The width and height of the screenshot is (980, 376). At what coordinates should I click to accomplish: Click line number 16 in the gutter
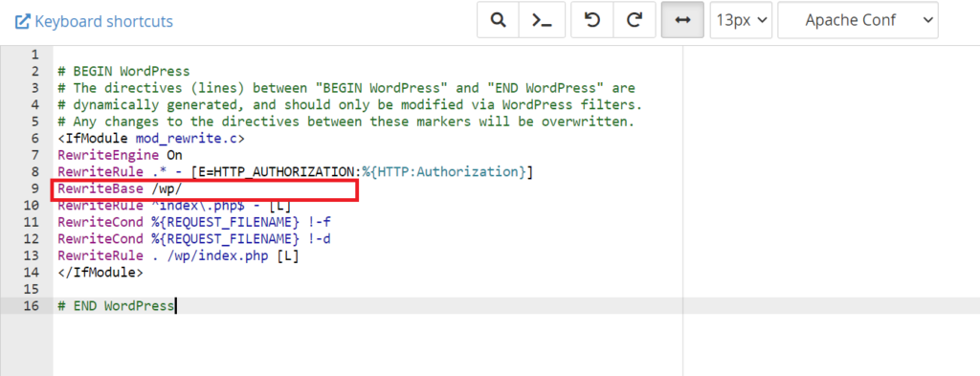pyautogui.click(x=32, y=306)
